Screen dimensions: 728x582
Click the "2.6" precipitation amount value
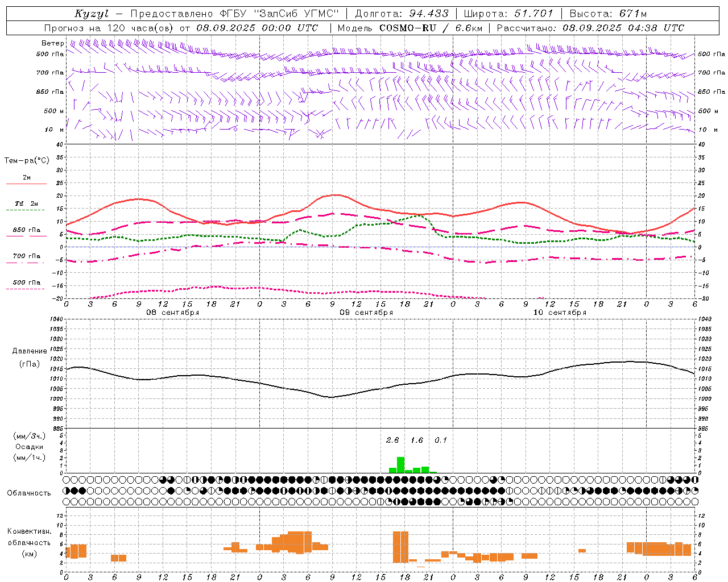392,440
